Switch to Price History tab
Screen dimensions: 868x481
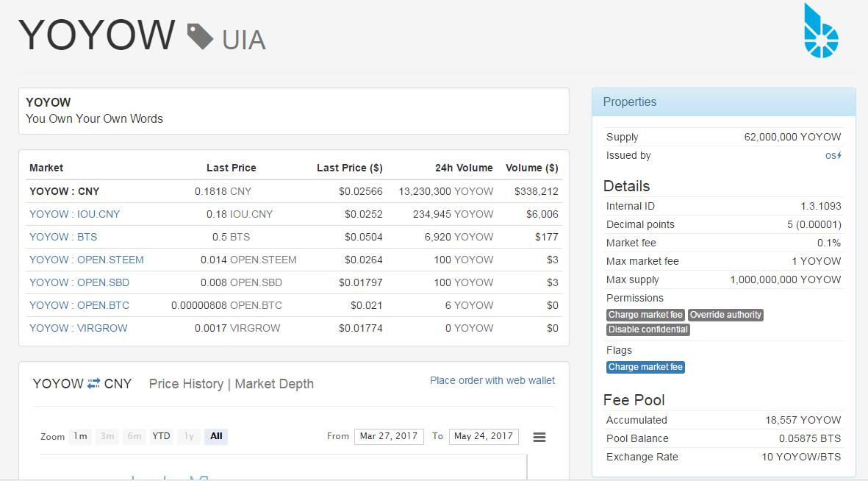point(186,384)
